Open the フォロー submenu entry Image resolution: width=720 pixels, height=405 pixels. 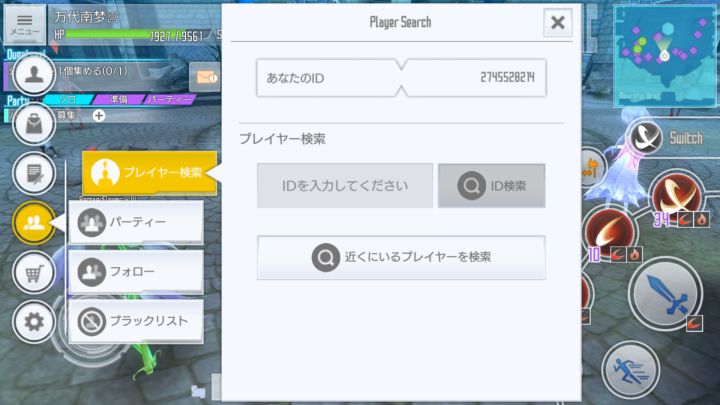click(136, 272)
